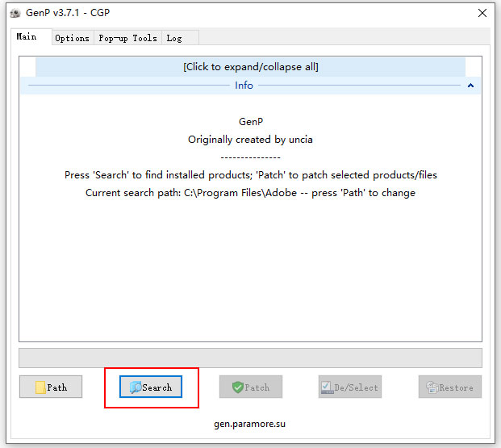The width and height of the screenshot is (501, 448).
Task: Click the Restore button icon
Action: click(x=432, y=387)
